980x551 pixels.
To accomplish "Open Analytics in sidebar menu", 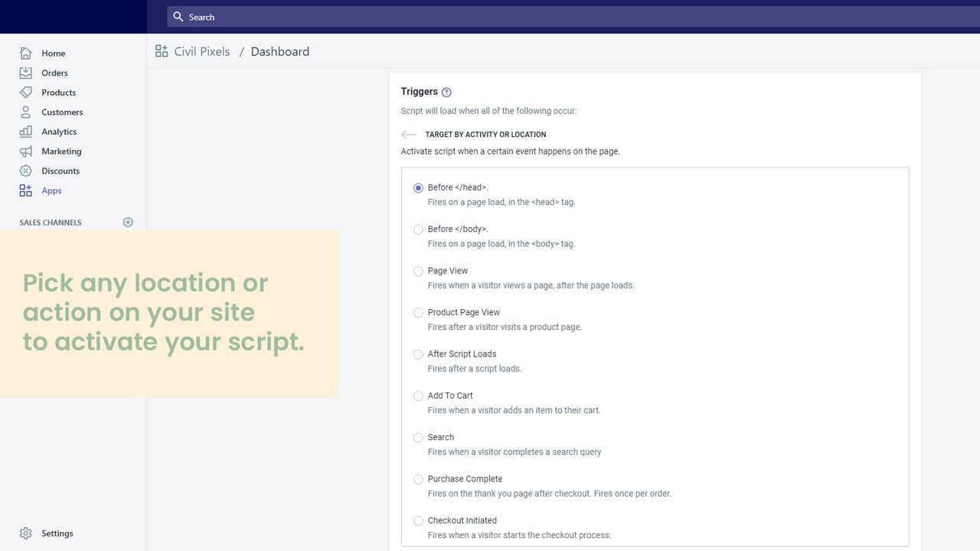I will coord(59,132).
